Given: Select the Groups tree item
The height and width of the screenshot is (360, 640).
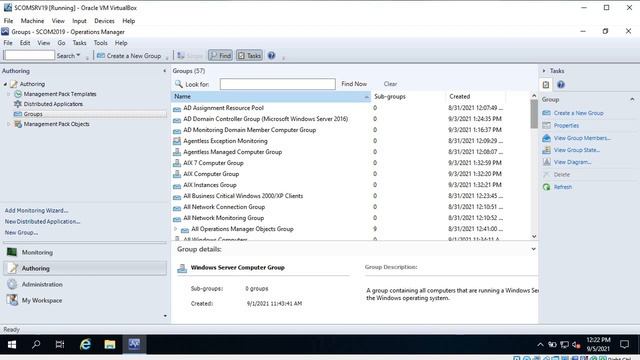Looking at the screenshot, I should (x=33, y=114).
